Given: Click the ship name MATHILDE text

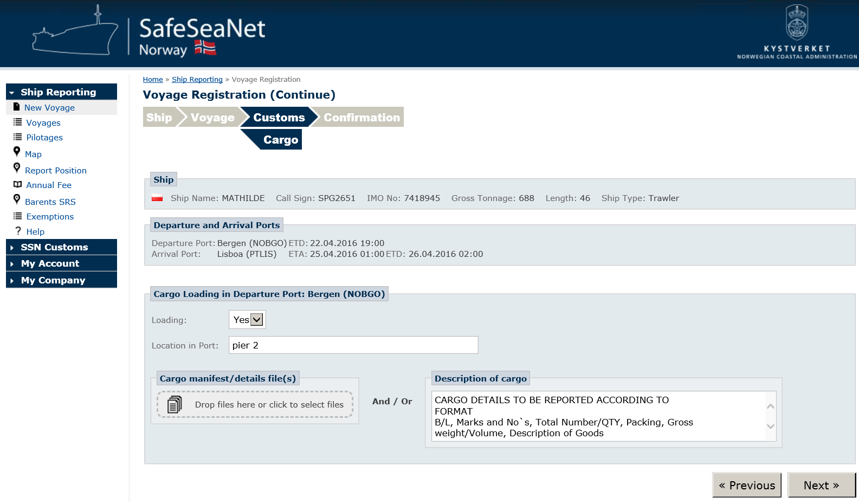Looking at the screenshot, I should 243,198.
